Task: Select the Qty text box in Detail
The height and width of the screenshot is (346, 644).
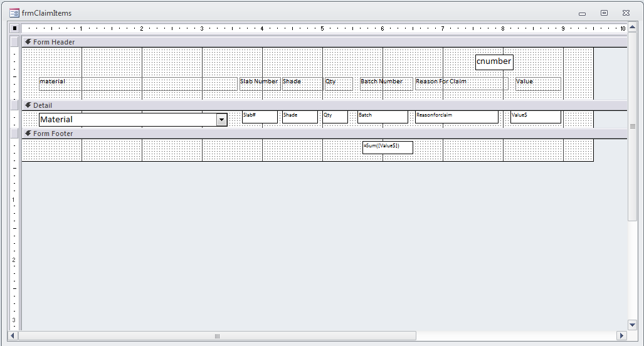Action: tap(335, 117)
